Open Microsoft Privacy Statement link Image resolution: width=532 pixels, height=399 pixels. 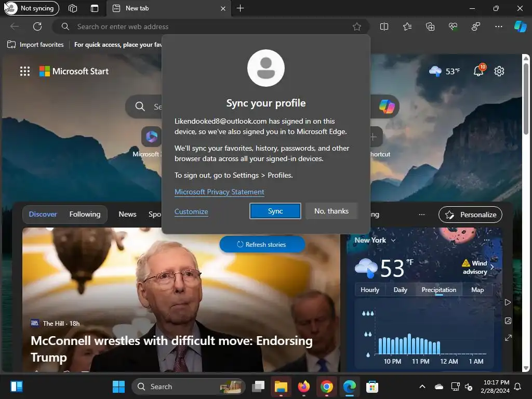tap(219, 192)
